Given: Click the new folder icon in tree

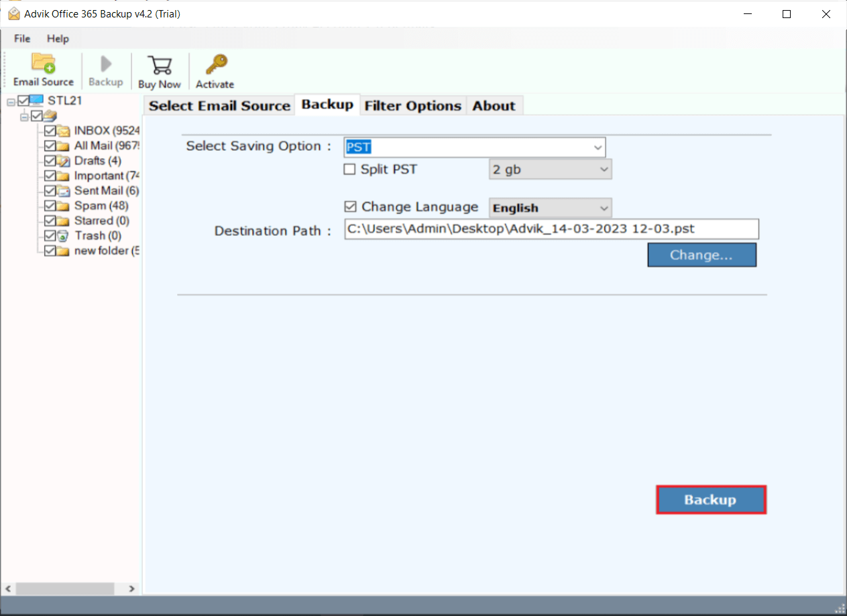Looking at the screenshot, I should pos(63,251).
